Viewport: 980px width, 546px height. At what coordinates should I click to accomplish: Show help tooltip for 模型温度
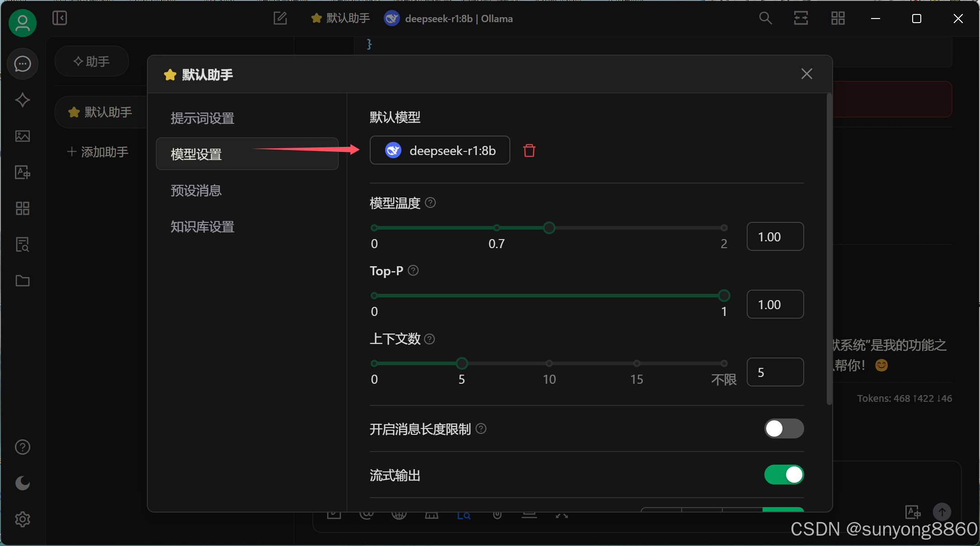pyautogui.click(x=430, y=203)
